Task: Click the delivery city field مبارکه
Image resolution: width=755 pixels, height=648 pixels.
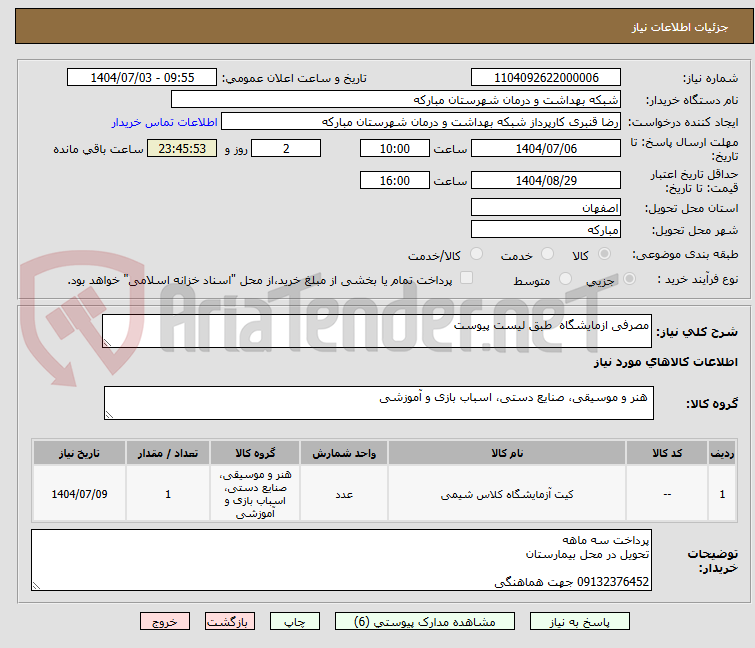Action: (x=546, y=230)
